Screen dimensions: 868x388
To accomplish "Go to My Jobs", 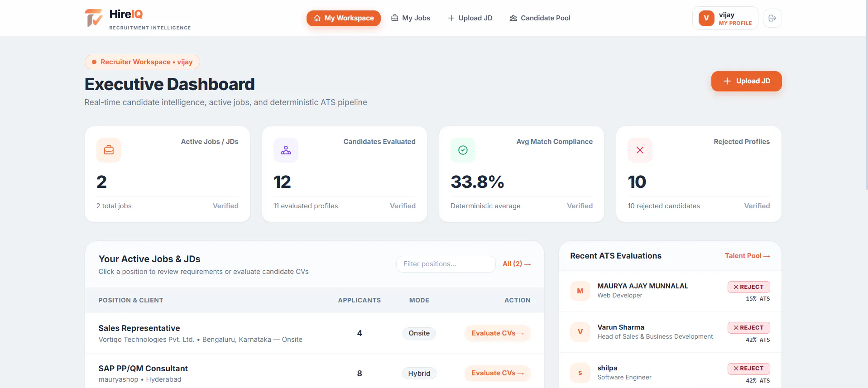I will [411, 18].
